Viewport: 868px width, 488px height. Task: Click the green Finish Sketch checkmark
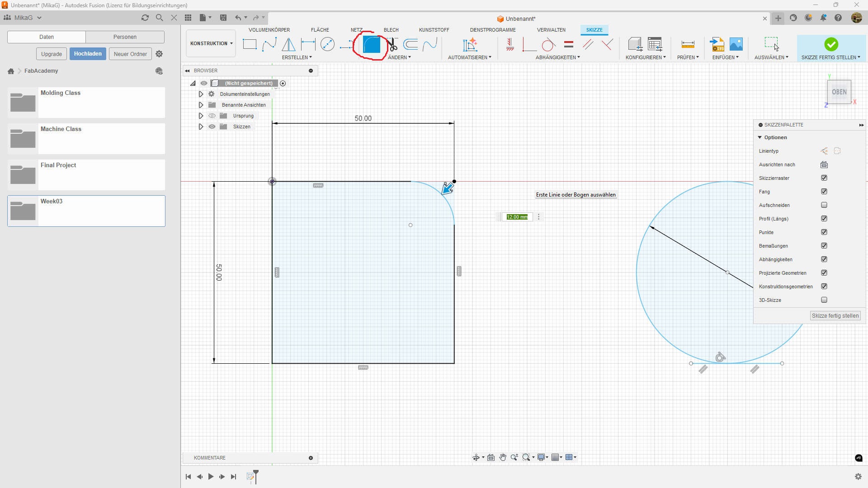[x=831, y=44]
